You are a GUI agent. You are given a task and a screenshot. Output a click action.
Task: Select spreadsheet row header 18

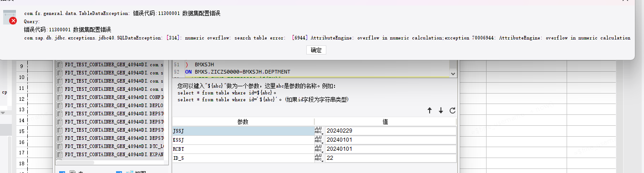point(21,163)
